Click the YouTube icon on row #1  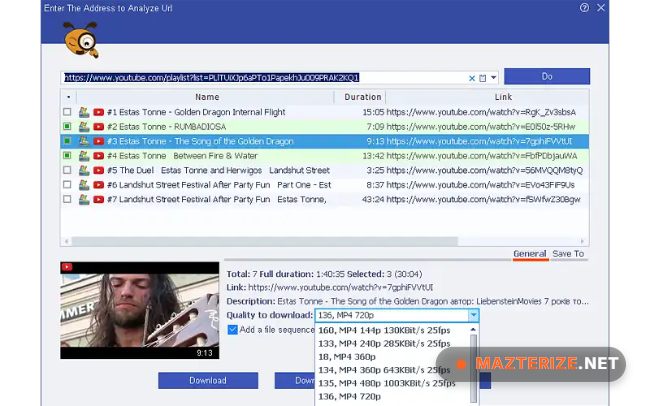coord(99,112)
